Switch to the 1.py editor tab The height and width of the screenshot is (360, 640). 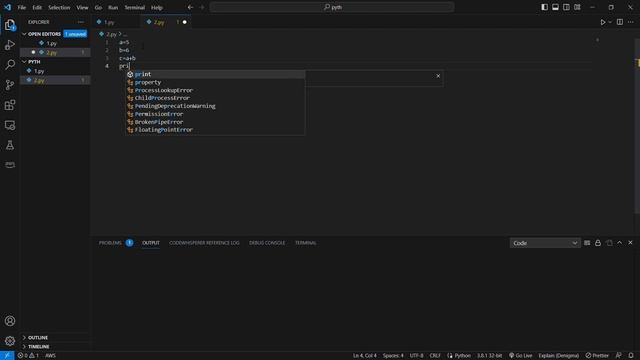coord(116,22)
